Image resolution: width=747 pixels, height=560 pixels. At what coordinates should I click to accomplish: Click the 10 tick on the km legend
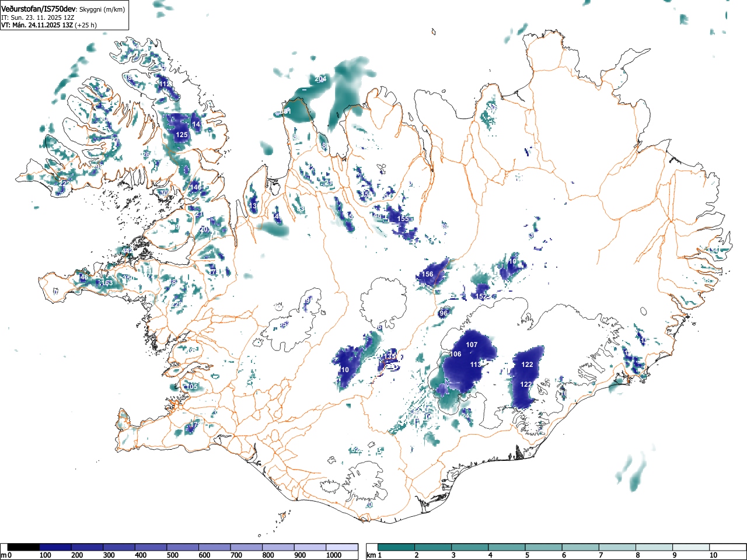point(713,555)
